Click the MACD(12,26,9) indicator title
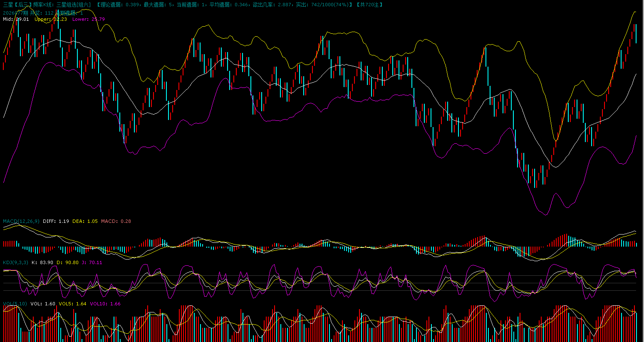Image resolution: width=644 pixels, height=342 pixels. pos(21,221)
